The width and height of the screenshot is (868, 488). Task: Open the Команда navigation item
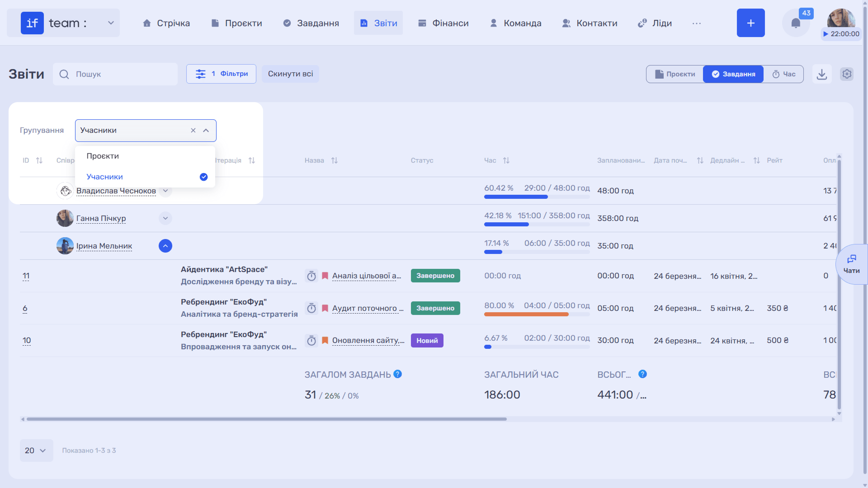[516, 23]
